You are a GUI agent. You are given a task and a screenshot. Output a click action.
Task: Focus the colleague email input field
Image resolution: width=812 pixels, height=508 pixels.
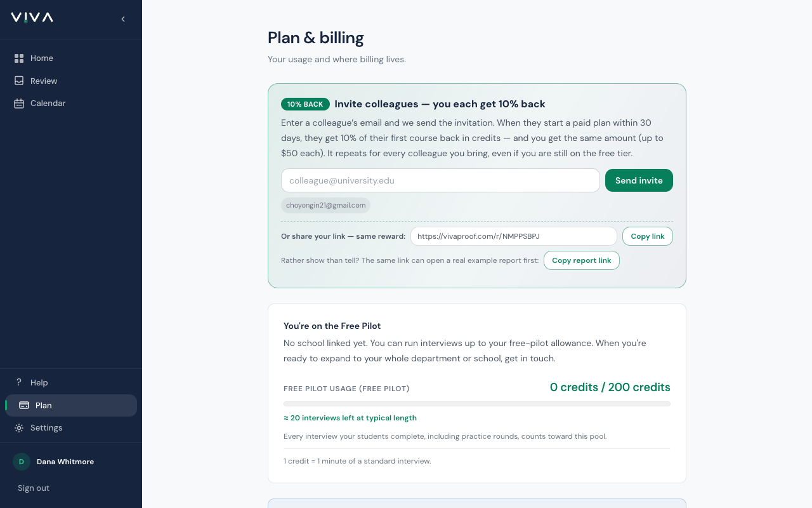pos(440,180)
